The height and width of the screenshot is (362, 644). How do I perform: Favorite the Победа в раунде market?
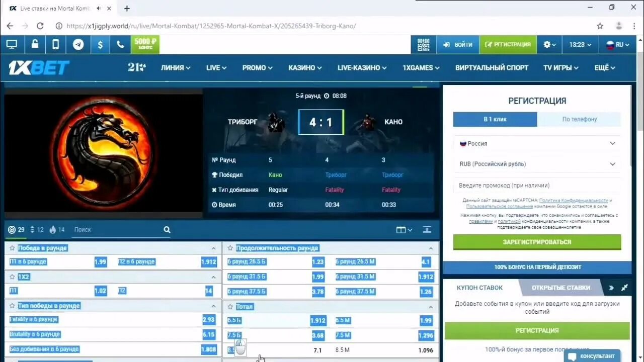tap(12, 248)
